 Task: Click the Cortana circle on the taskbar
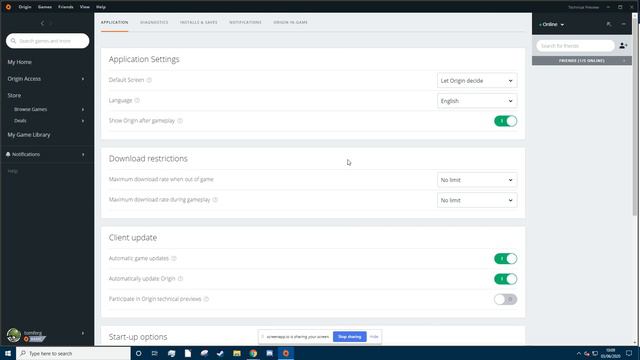[x=139, y=353]
